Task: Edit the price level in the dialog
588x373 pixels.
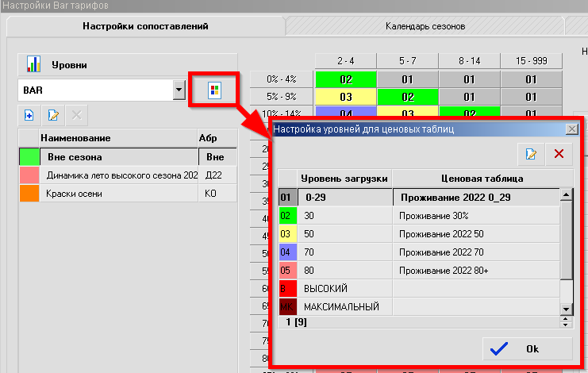Action: pos(531,154)
